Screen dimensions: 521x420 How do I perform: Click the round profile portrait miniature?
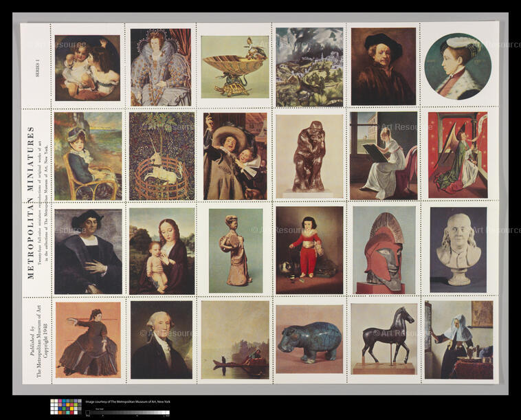pyautogui.click(x=458, y=67)
